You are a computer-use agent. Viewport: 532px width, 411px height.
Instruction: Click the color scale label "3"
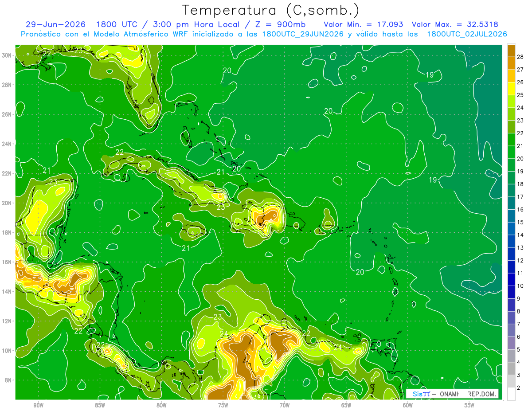click(x=519, y=375)
